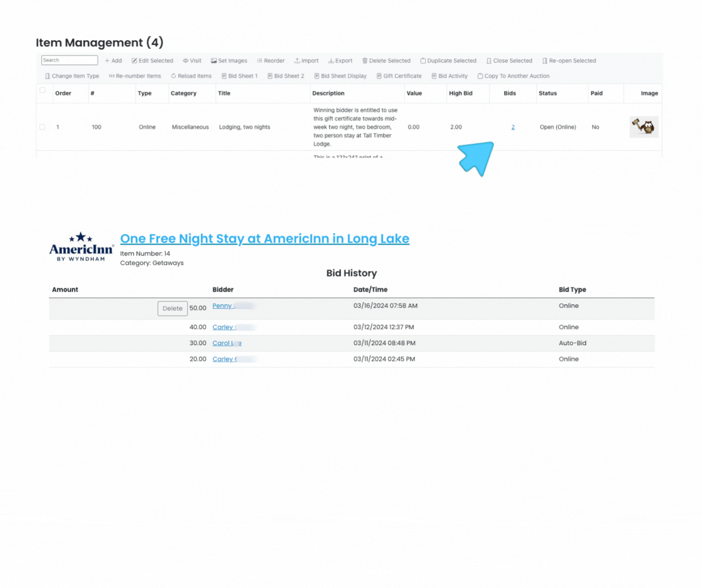This screenshot has height=588, width=702.
Task: Open Bid Sheet 1
Action: tap(239, 76)
